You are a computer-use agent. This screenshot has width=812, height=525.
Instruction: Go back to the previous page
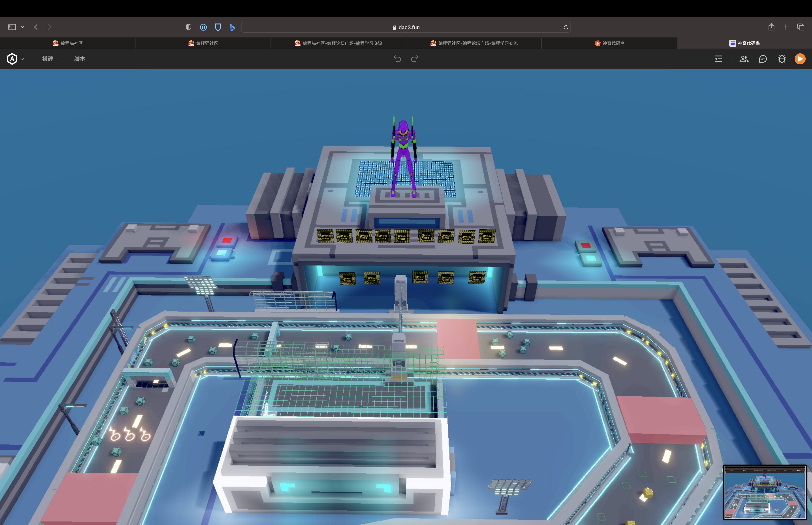(36, 27)
